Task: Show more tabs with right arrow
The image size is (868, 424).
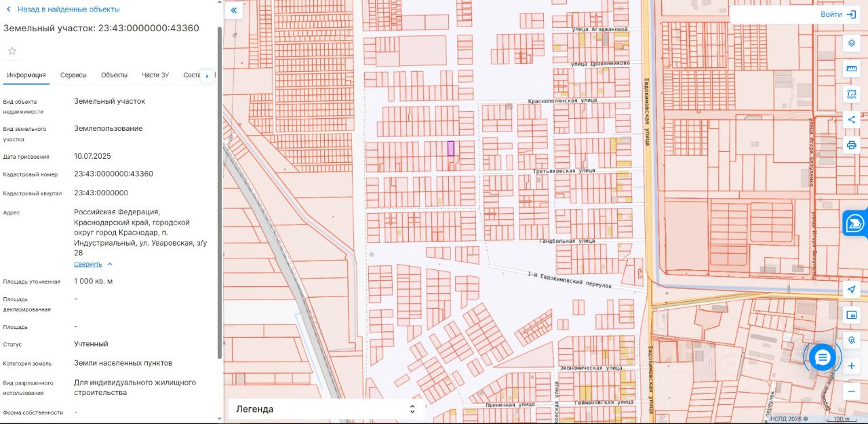Action: coord(208,76)
